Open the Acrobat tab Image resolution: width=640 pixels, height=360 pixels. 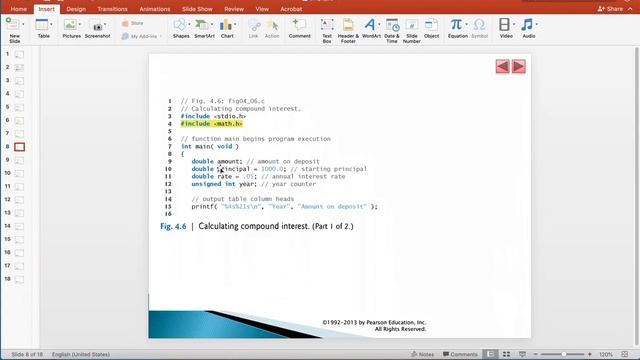[291, 9]
